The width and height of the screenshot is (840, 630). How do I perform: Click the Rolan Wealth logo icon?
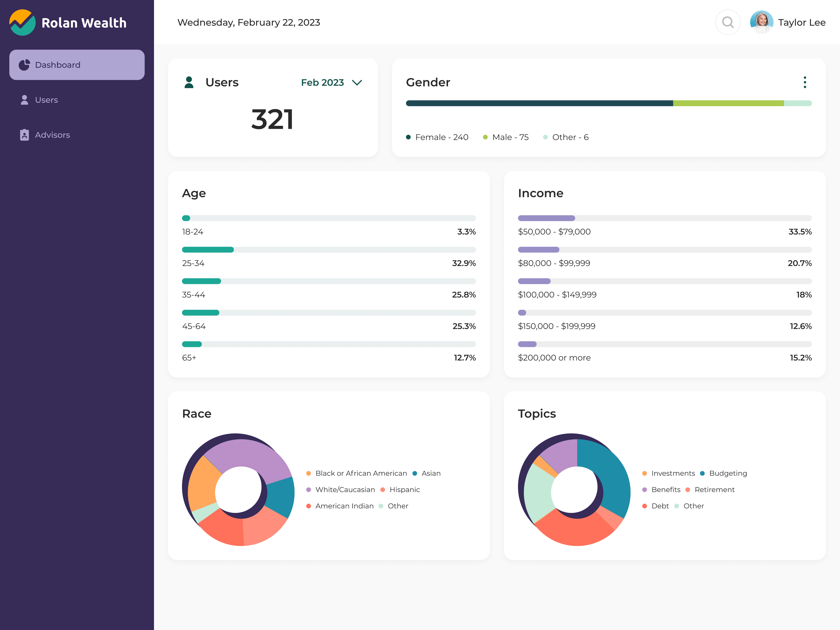pyautogui.click(x=22, y=22)
